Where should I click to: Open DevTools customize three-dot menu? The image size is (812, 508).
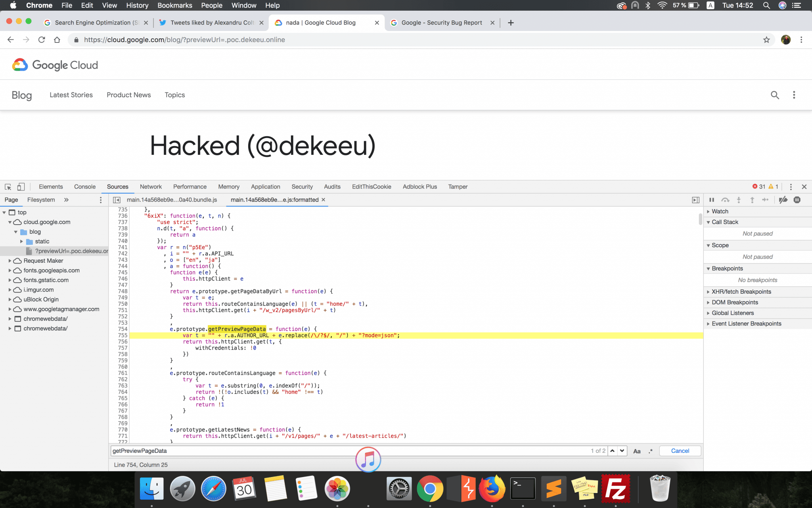click(791, 187)
